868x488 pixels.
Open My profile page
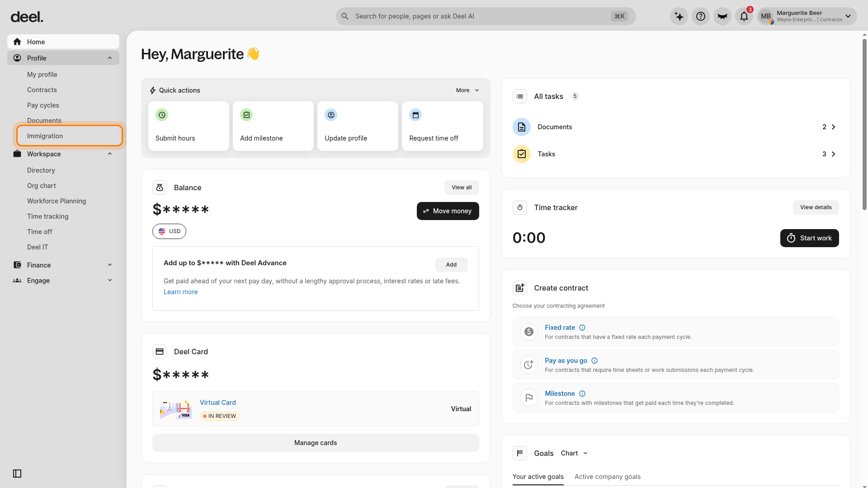42,75
